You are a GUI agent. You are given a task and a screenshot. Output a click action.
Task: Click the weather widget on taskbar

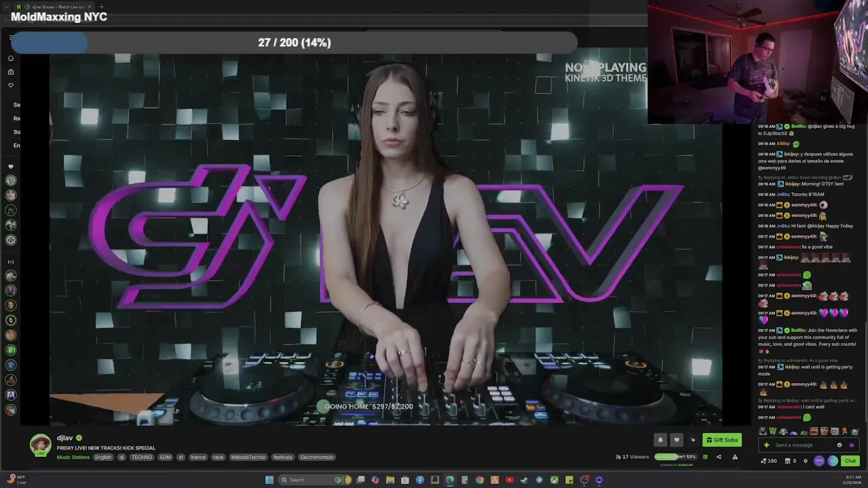pos(16,479)
